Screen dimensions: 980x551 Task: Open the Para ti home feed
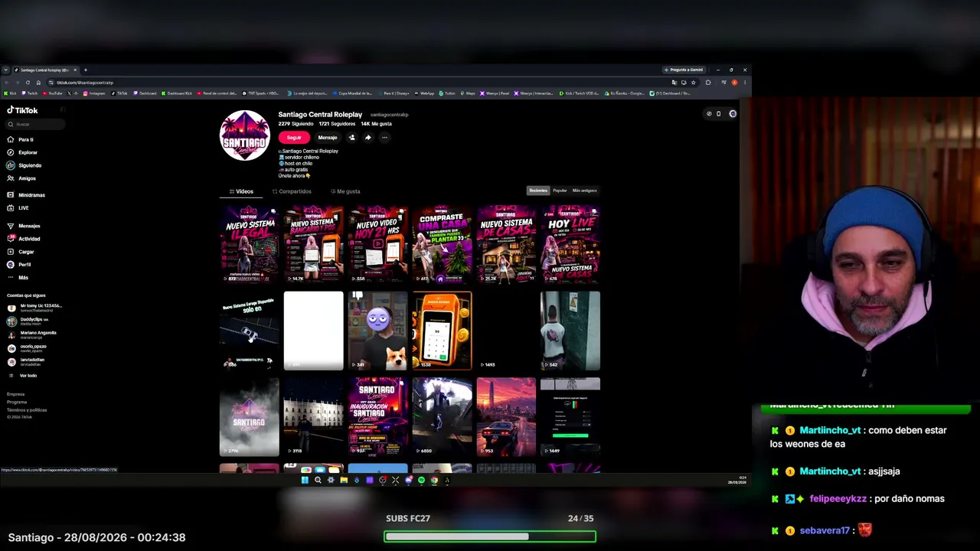click(21, 139)
